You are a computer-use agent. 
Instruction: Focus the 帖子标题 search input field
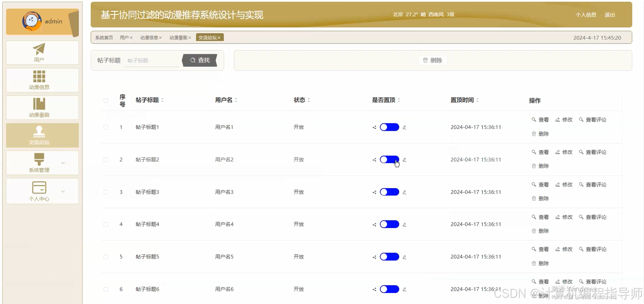coord(152,60)
